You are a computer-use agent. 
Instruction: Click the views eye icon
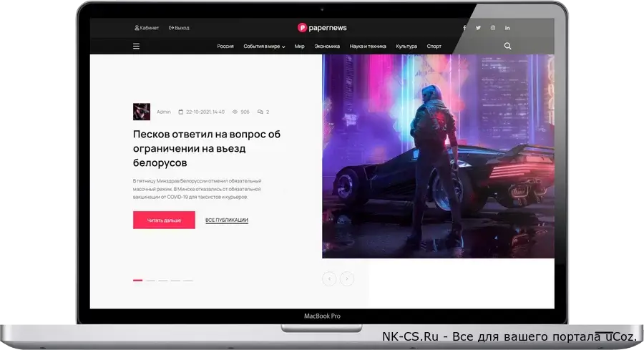tap(235, 112)
